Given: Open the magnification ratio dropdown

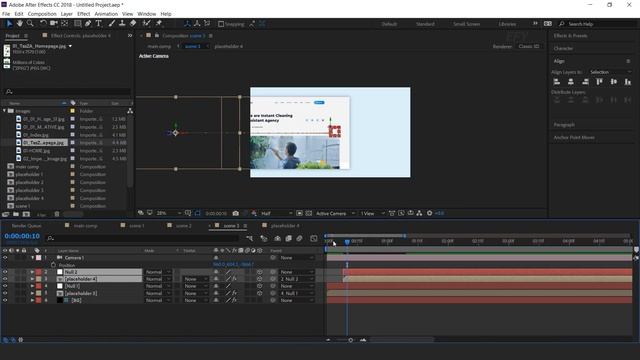Looking at the screenshot, I should (x=169, y=213).
